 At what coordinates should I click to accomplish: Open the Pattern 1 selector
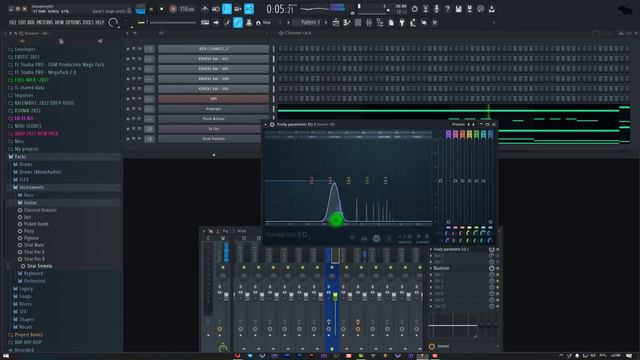click(311, 22)
